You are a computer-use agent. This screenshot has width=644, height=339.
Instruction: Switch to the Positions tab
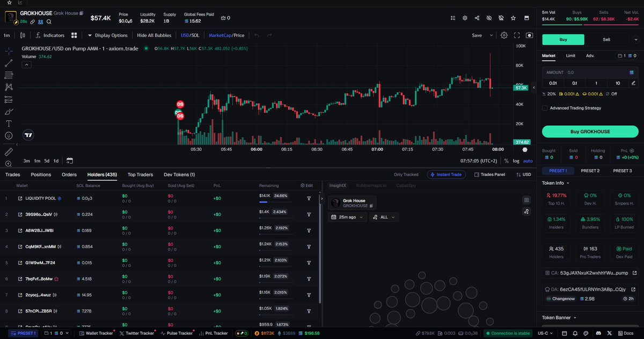click(x=41, y=175)
